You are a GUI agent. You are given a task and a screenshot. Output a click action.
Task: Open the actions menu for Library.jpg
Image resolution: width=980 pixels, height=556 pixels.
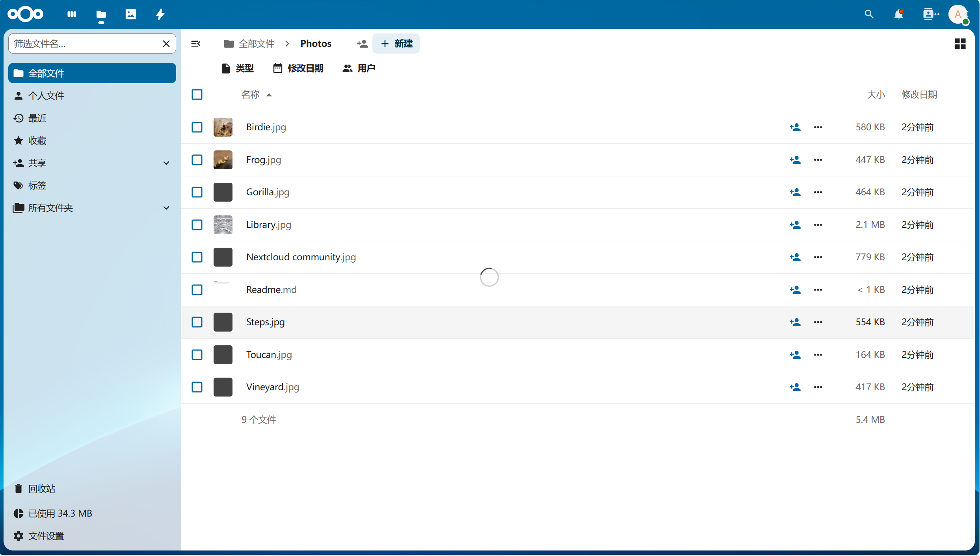click(817, 225)
